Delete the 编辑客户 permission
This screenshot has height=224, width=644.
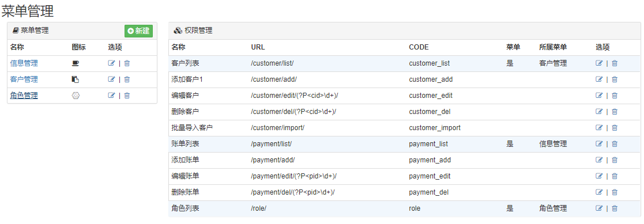(x=615, y=95)
